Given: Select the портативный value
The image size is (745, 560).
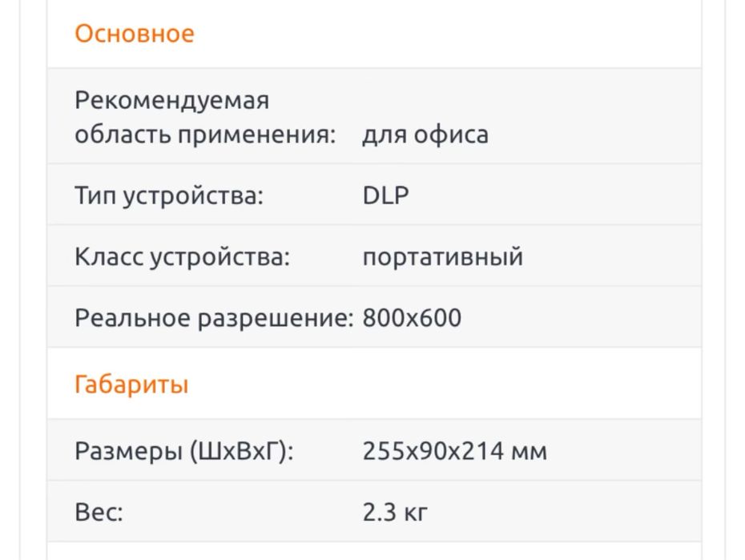Looking at the screenshot, I should [442, 257].
